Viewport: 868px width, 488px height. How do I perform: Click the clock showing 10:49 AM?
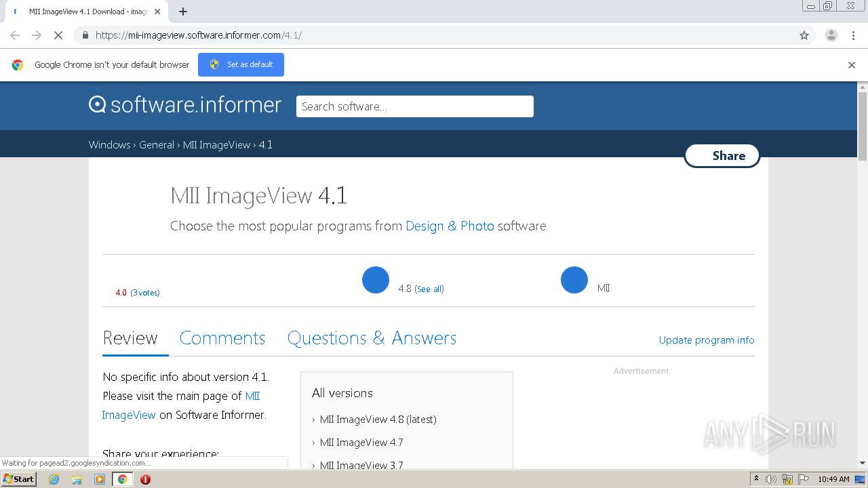click(x=833, y=479)
